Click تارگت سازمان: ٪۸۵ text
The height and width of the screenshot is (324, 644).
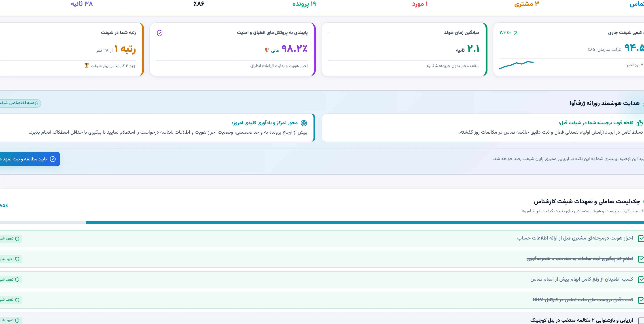[x=604, y=49]
